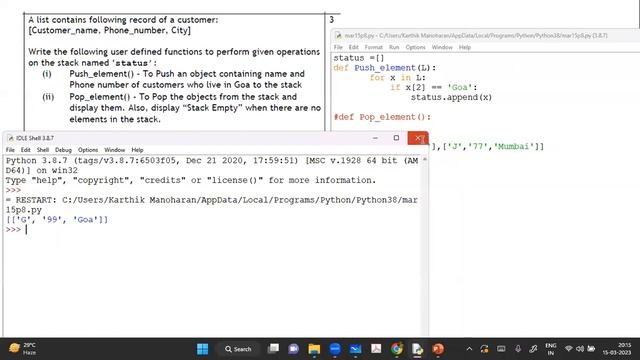Open the PDF reader taskbar icon
This screenshot has height=360, width=640.
[376, 349]
